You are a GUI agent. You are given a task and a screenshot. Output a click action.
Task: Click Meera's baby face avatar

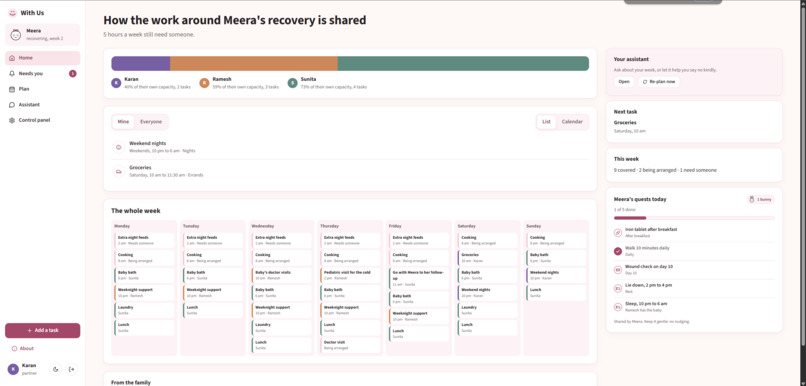coord(16,34)
